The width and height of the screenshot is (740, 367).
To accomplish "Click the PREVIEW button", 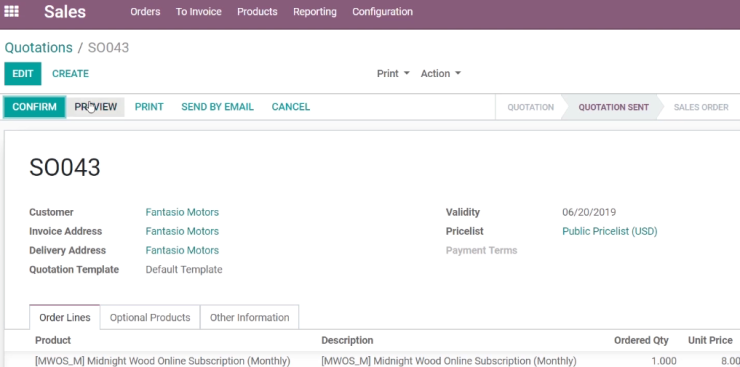I will [x=95, y=107].
